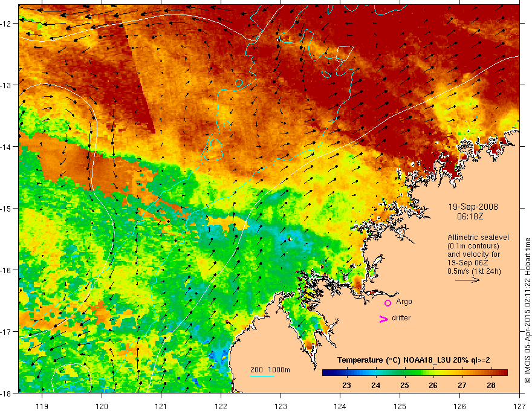
Task: Click the 'drifter' legend label
Action: (x=401, y=318)
